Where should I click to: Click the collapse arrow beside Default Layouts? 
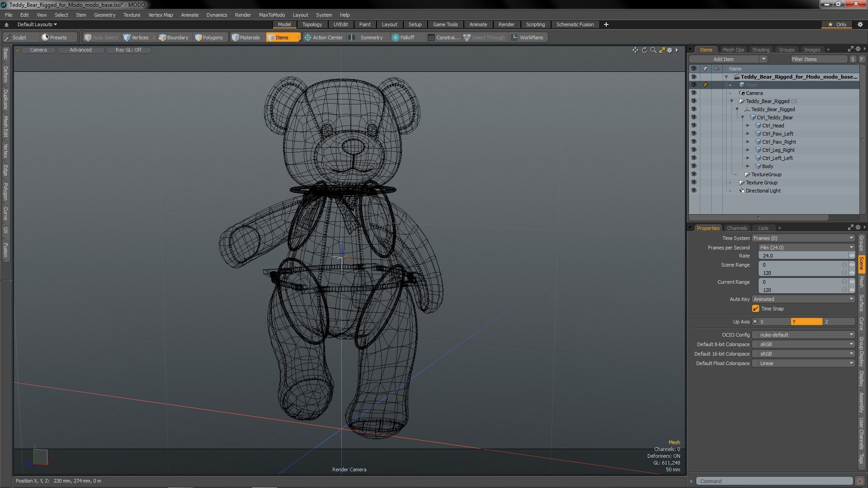[6, 24]
